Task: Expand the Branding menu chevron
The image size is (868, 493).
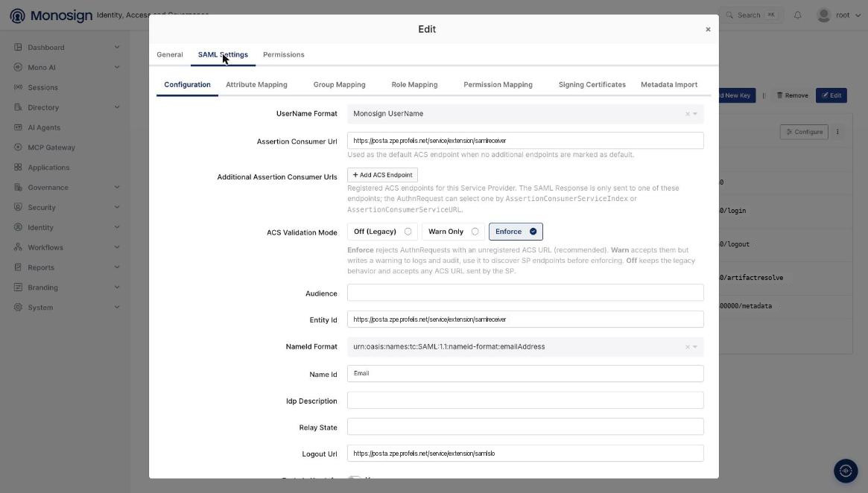Action: pyautogui.click(x=117, y=287)
